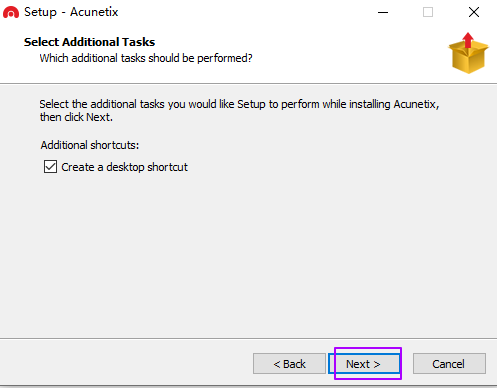The image size is (497, 388).
Task: Click the disabled maximize button
Action: 428,12
